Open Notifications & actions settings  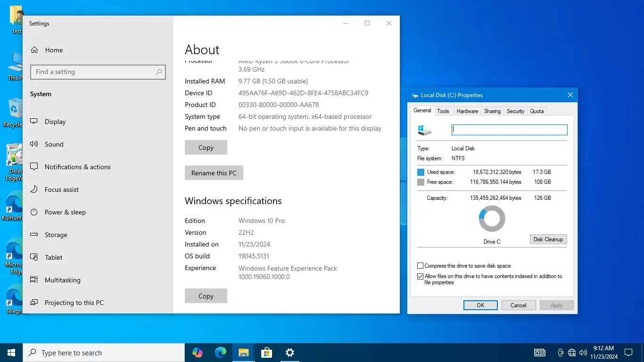[x=71, y=167]
